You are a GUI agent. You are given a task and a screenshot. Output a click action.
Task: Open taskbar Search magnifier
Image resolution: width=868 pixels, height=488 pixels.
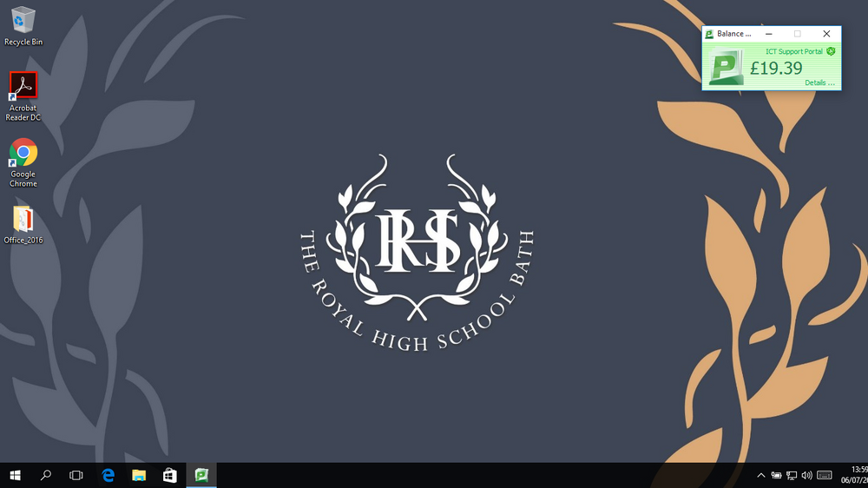45,475
